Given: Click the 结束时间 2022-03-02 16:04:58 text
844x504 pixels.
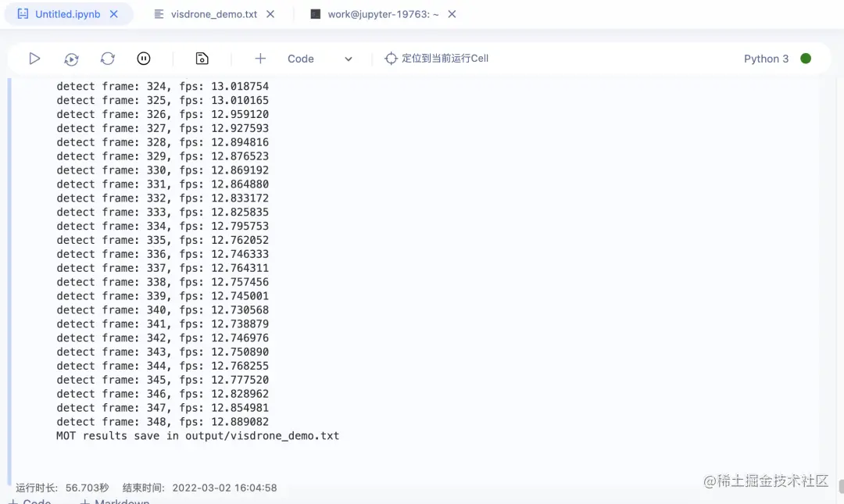Looking at the screenshot, I should point(200,488).
